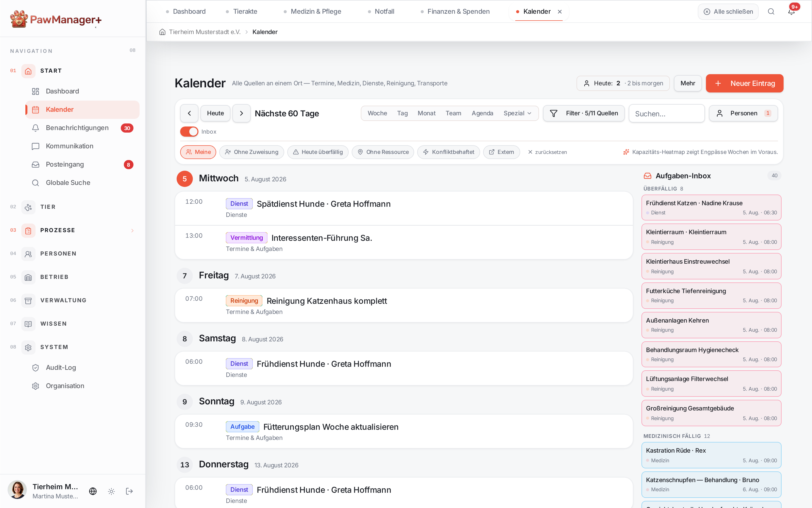Open the VERWALTUNG archive icon
The image size is (812, 508).
[x=28, y=300]
